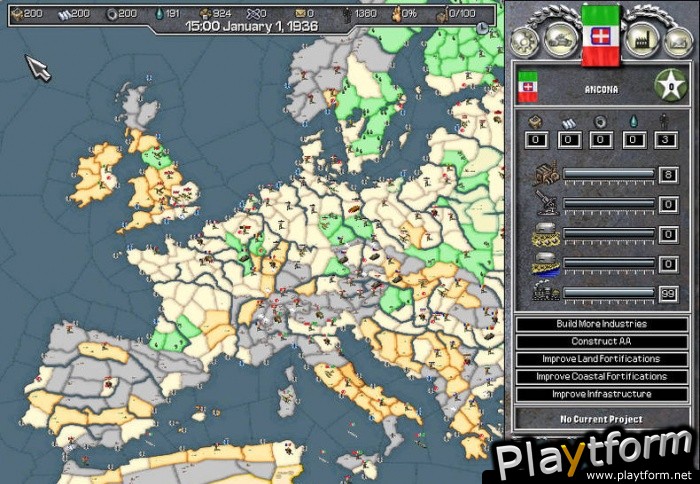Click Improve Coastal Fortifications
Screen dimensions: 700x484
tap(601, 376)
